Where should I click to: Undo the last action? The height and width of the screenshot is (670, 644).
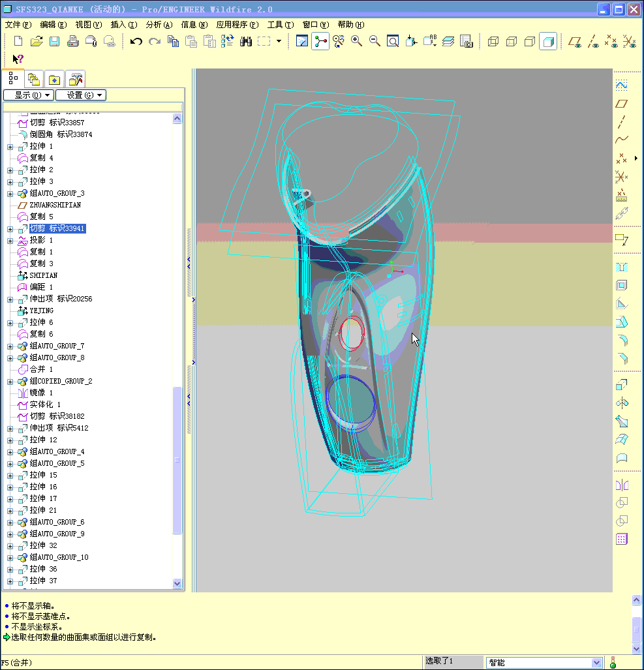(x=136, y=42)
